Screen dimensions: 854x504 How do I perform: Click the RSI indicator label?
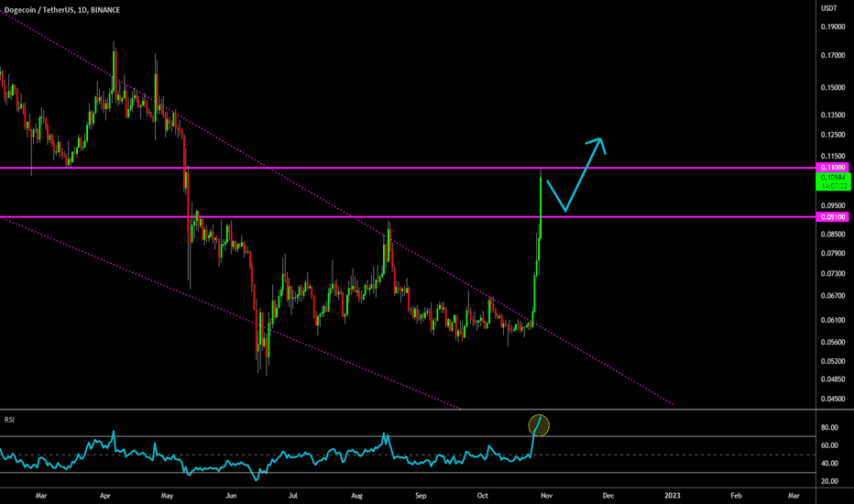9,420
